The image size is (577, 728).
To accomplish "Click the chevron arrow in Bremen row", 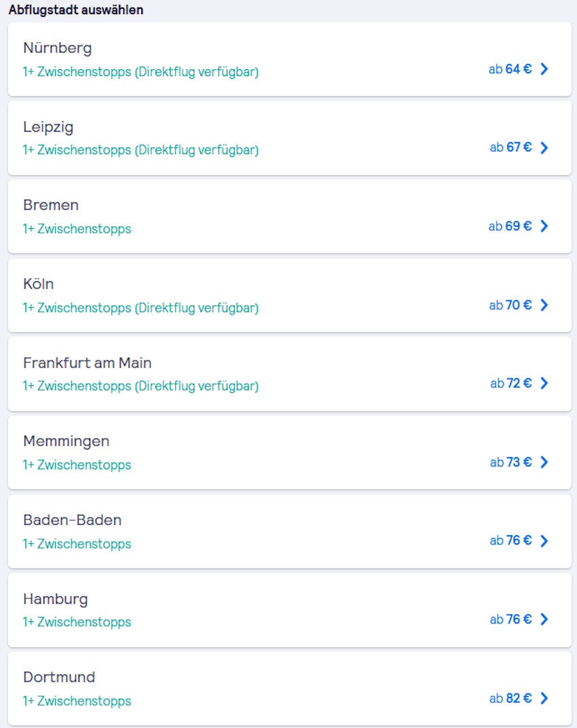I will click(544, 226).
